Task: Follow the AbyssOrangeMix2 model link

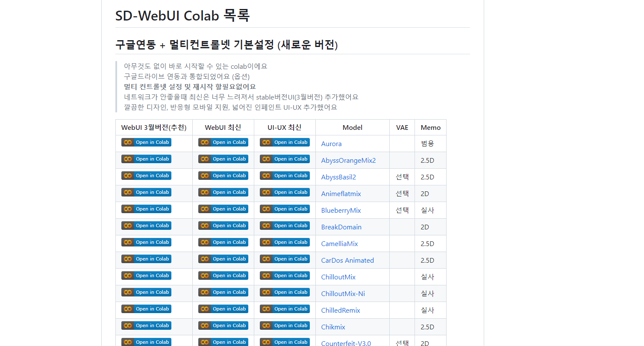Action: 348,161
